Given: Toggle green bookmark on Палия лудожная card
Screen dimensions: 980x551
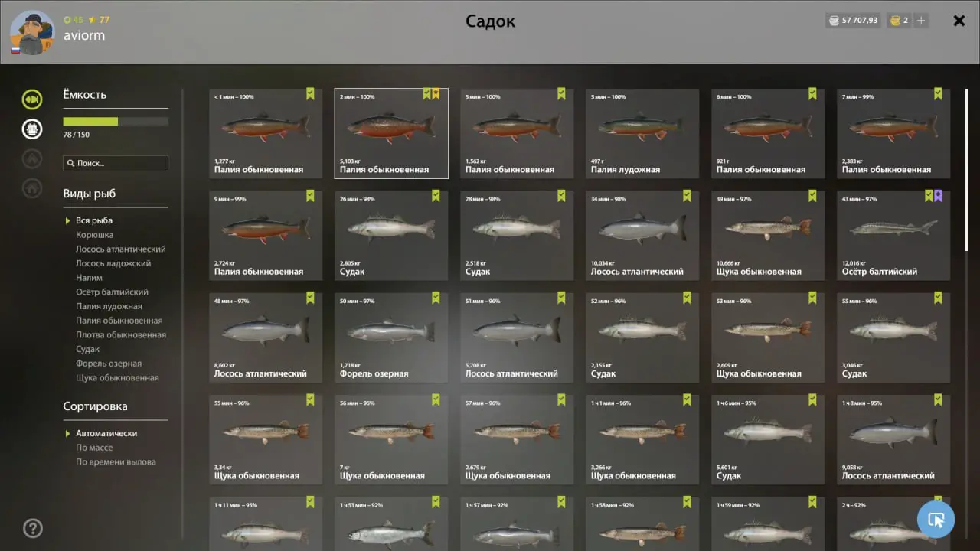Looking at the screenshot, I should [687, 94].
